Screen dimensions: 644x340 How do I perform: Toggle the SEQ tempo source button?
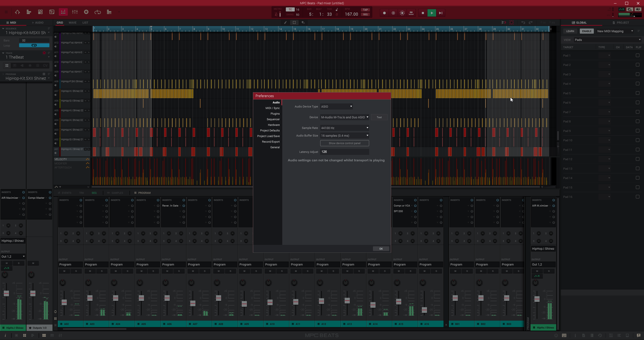(365, 14)
